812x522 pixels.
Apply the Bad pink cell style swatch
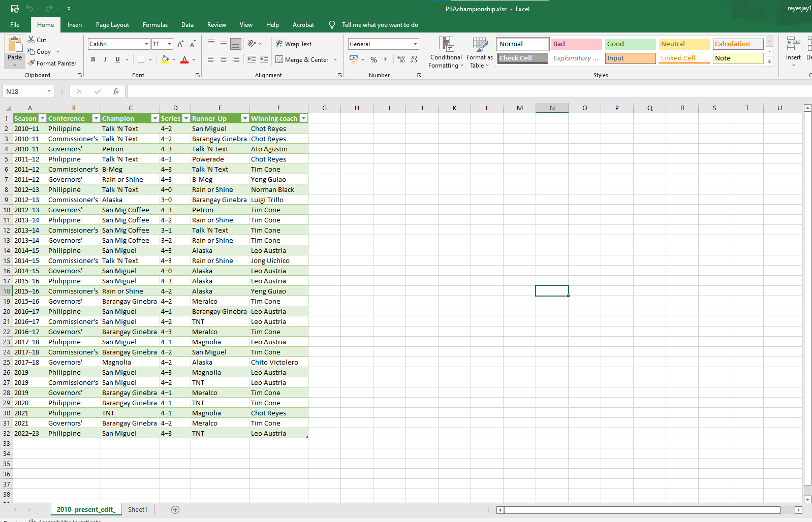point(576,44)
